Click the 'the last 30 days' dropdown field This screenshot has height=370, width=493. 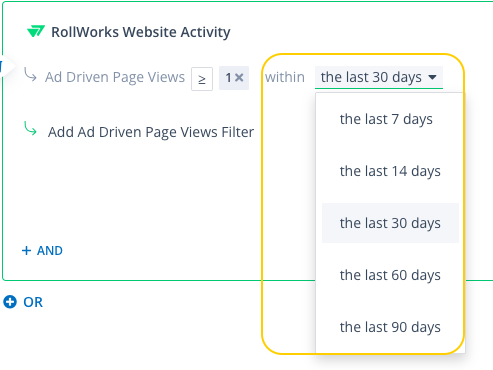379,77
